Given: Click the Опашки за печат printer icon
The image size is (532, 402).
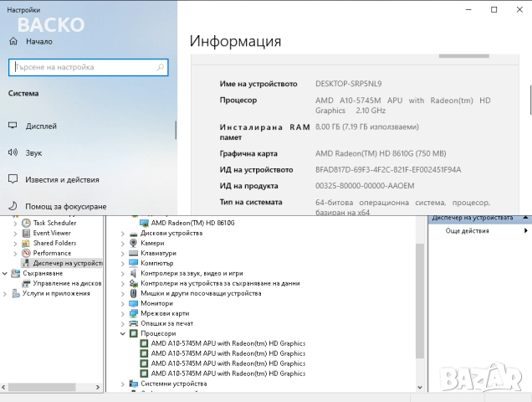Looking at the screenshot, I should pyautogui.click(x=134, y=323).
